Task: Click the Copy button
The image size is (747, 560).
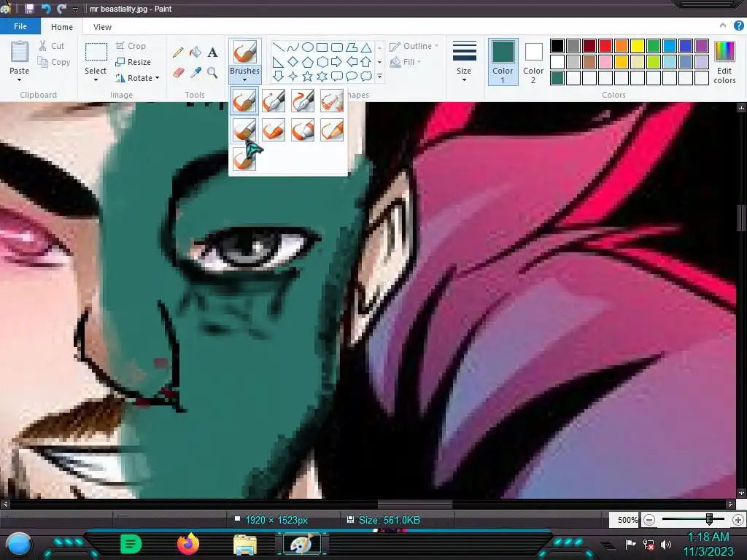Action: click(x=54, y=62)
